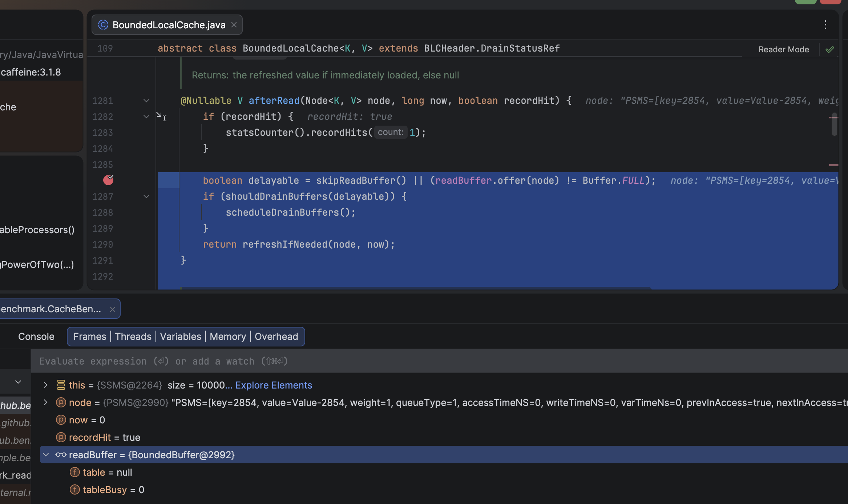Close the BoundedLocalCache.java editor tab

(x=234, y=25)
